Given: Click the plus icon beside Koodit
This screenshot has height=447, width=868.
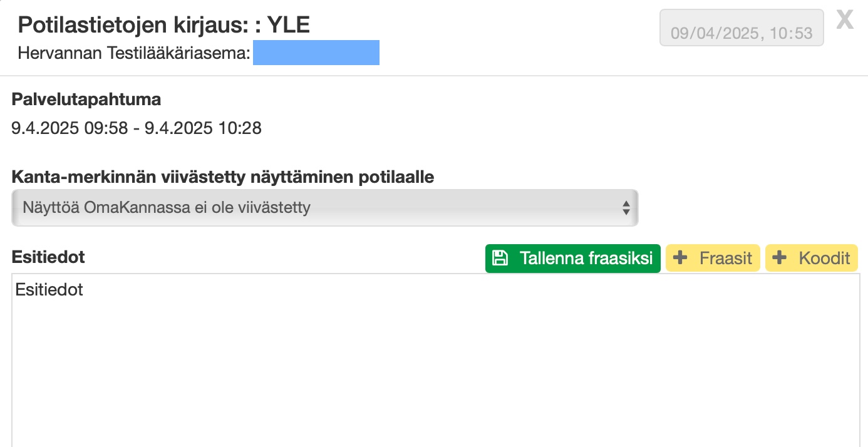Looking at the screenshot, I should coord(779,258).
